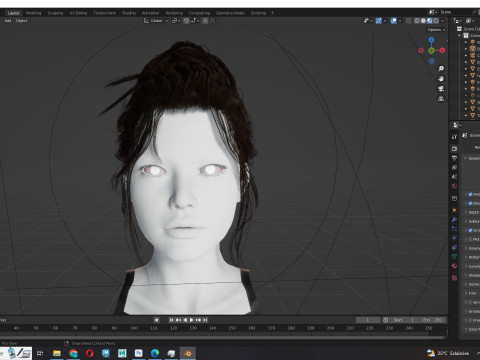Open the Texture checker properties tab
The width and height of the screenshot is (480, 360).
[454, 278]
